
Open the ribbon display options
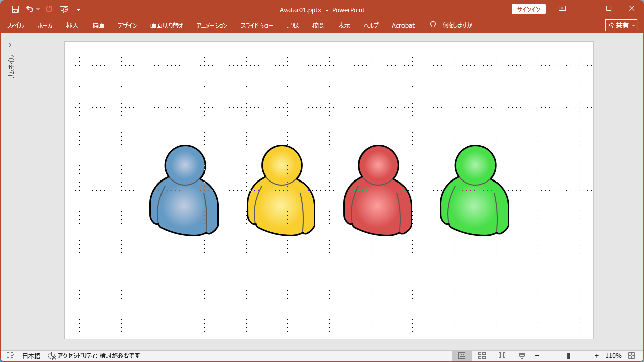562,8
